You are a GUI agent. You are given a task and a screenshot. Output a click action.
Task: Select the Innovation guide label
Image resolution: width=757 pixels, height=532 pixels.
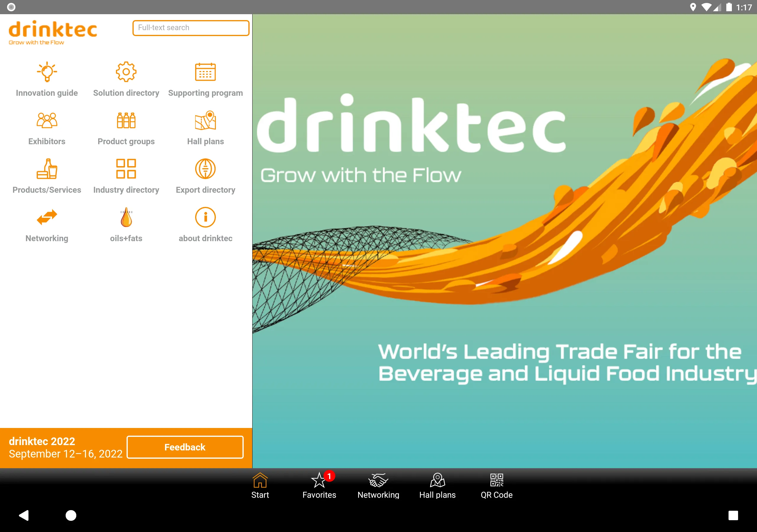pyautogui.click(x=47, y=93)
